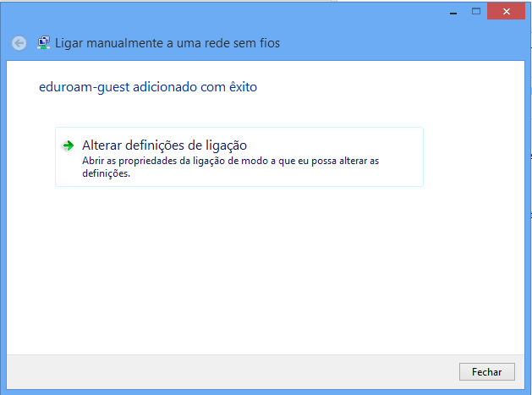The width and height of the screenshot is (532, 395).
Task: Close the window with the red X
Action: click(x=507, y=11)
